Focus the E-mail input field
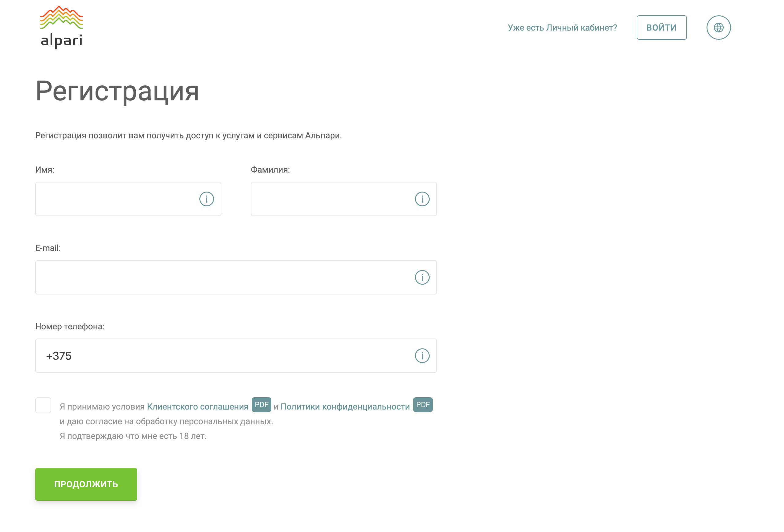The width and height of the screenshot is (784, 532). click(223, 277)
